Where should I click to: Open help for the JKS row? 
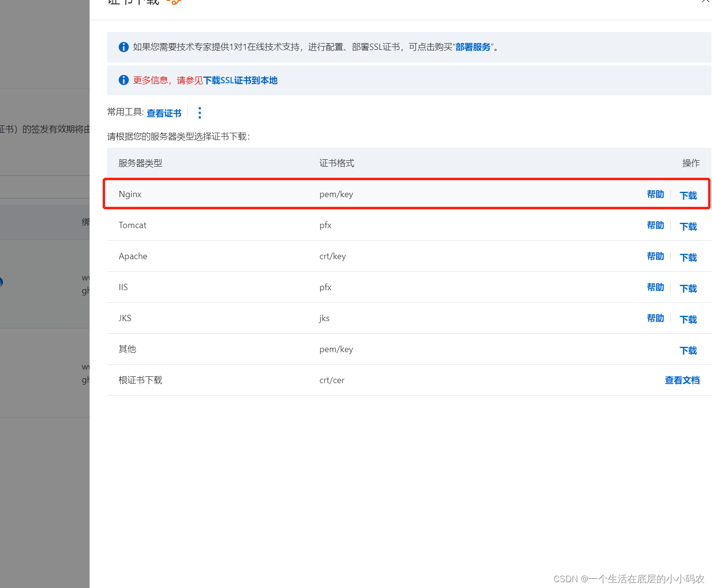click(x=655, y=318)
